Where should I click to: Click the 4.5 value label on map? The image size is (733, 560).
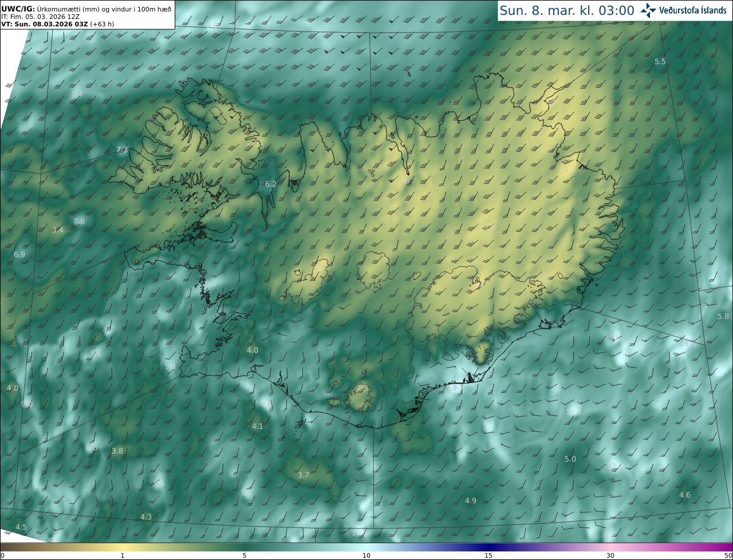coord(21,527)
